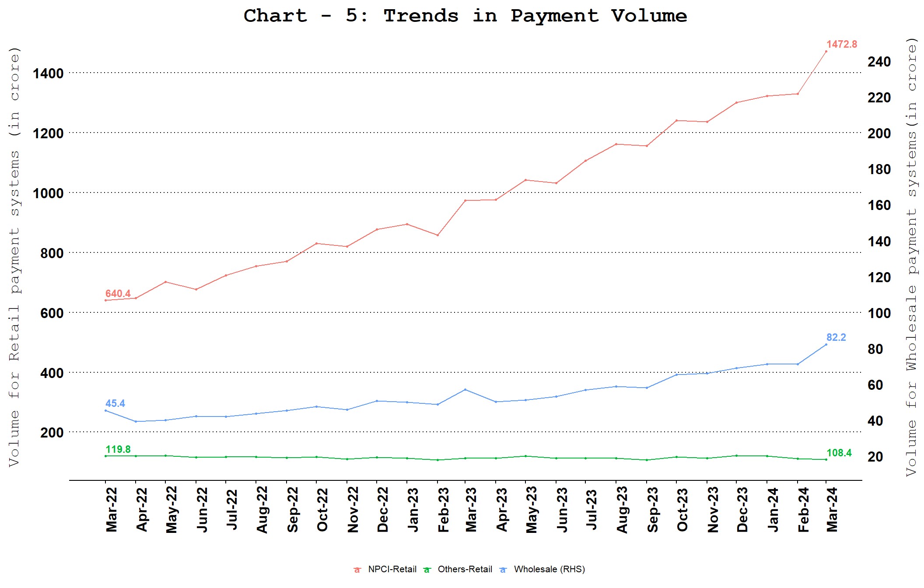The image size is (924, 588).
Task: Click the Jun-23 x-axis label
Action: [562, 510]
